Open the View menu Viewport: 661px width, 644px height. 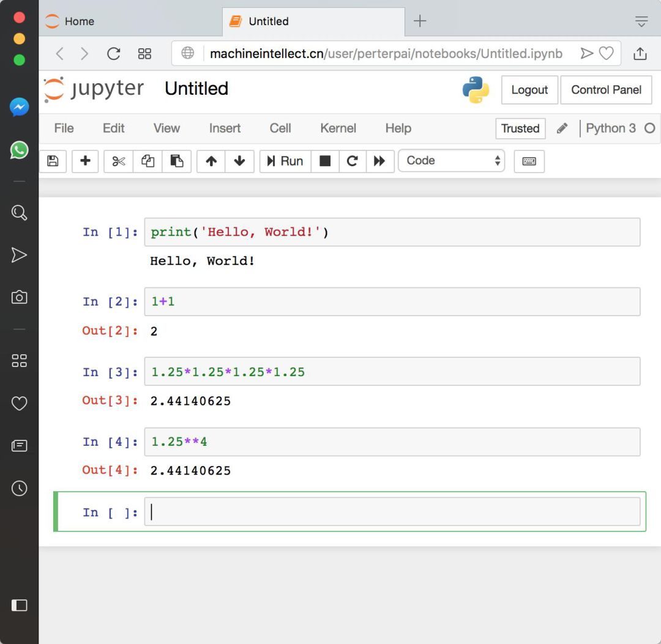tap(166, 128)
